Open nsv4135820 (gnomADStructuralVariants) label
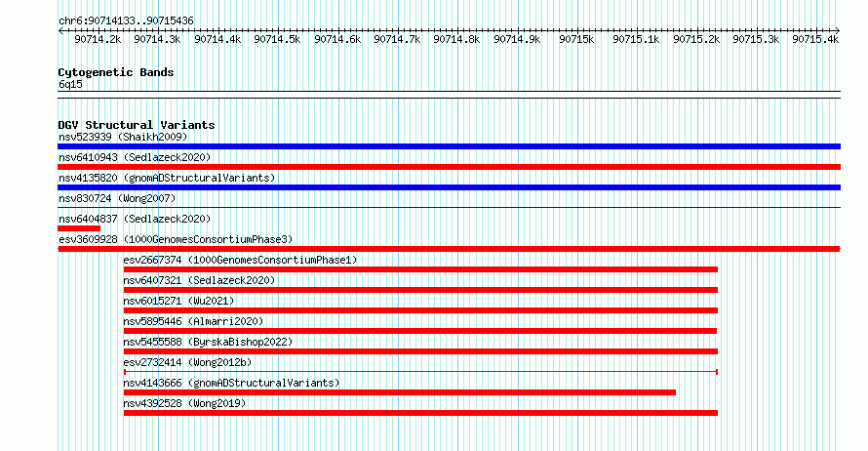Image resolution: width=868 pixels, height=451 pixels. [x=167, y=178]
